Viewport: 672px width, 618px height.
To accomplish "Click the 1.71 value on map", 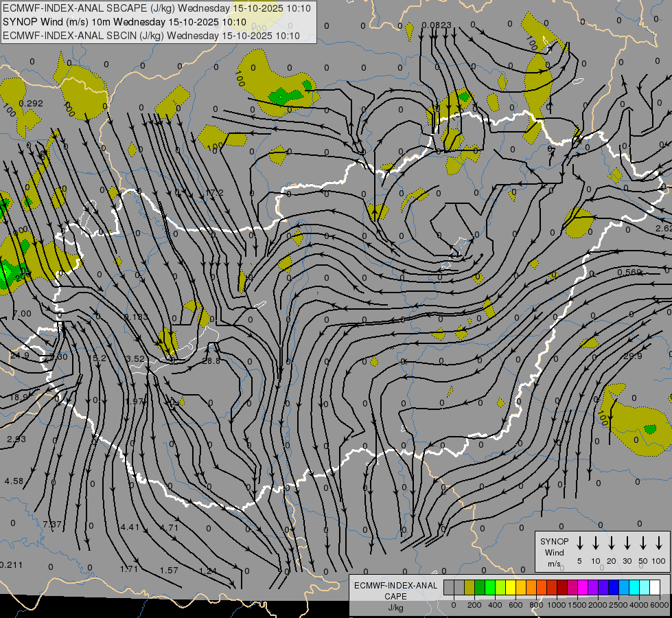I will click(x=129, y=569).
